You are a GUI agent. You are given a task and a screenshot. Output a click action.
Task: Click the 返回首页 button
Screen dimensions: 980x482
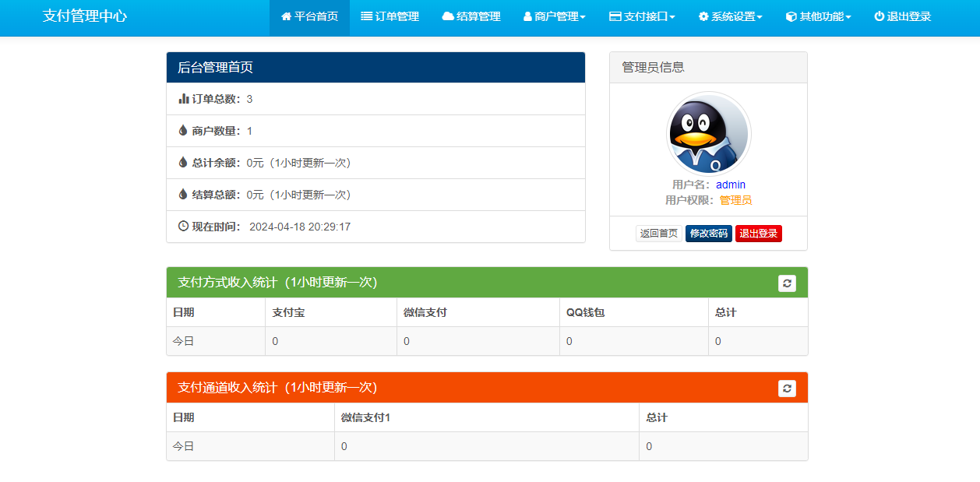pyautogui.click(x=658, y=234)
